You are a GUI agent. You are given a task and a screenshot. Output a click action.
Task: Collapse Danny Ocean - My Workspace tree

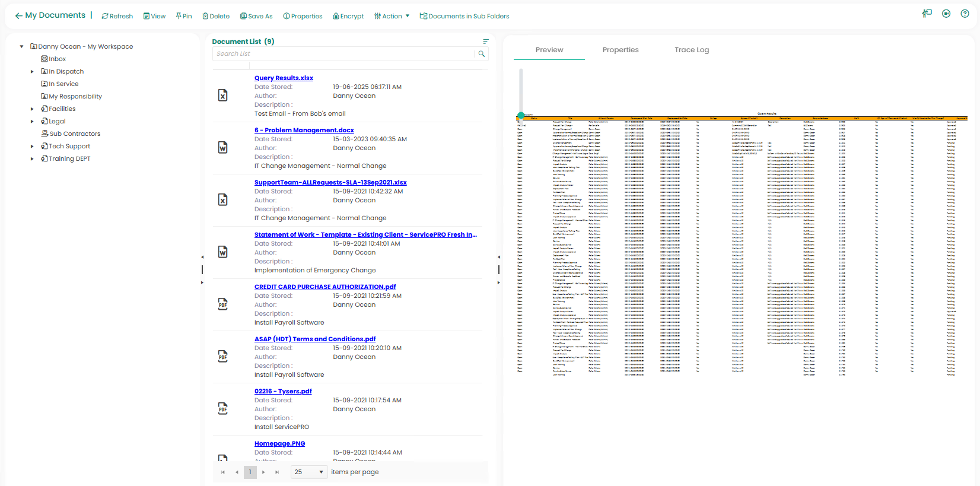pyautogui.click(x=21, y=46)
